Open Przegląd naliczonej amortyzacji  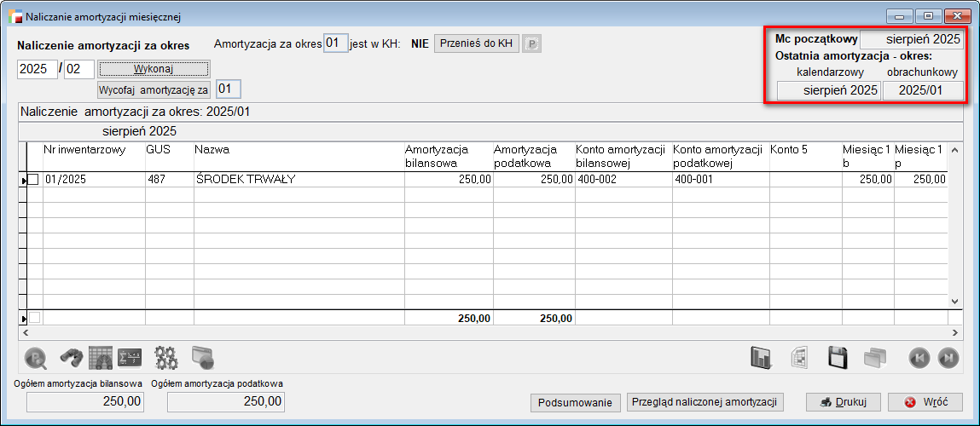(705, 402)
